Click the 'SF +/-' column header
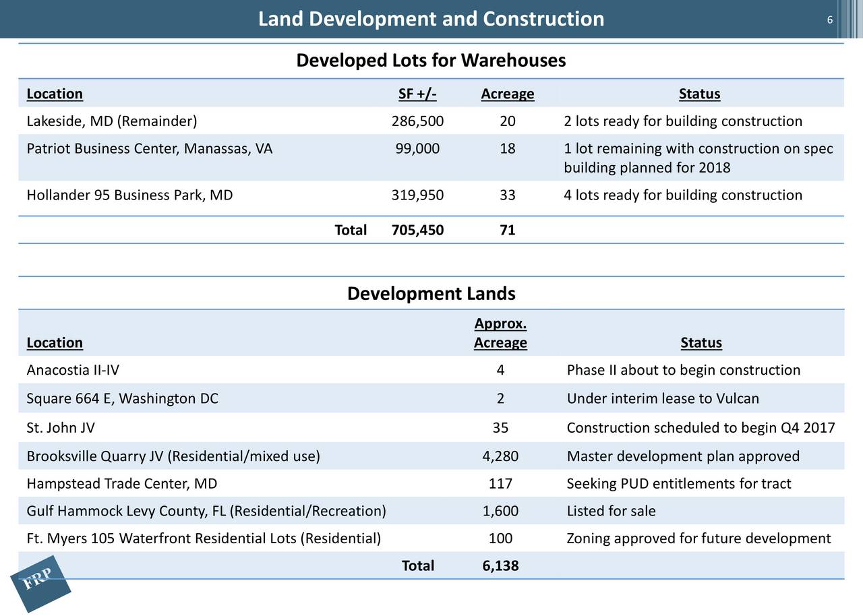This screenshot has width=863, height=616. pyautogui.click(x=417, y=94)
